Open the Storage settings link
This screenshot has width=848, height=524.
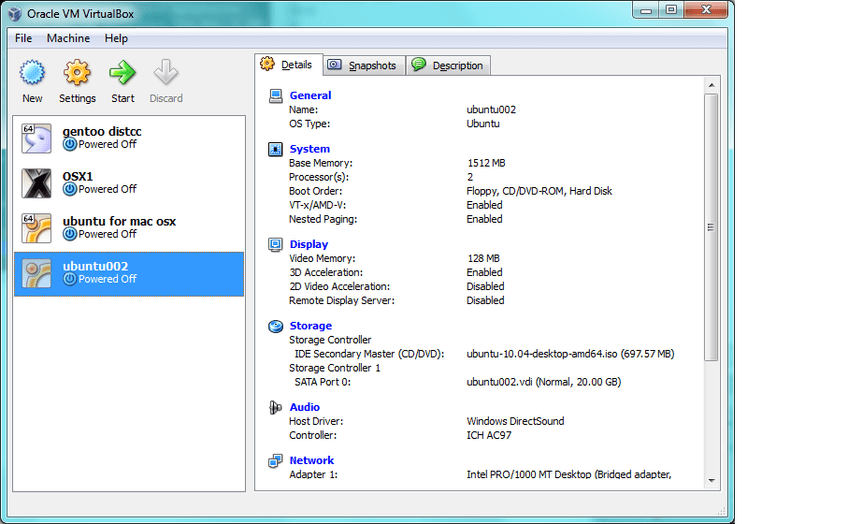(310, 326)
